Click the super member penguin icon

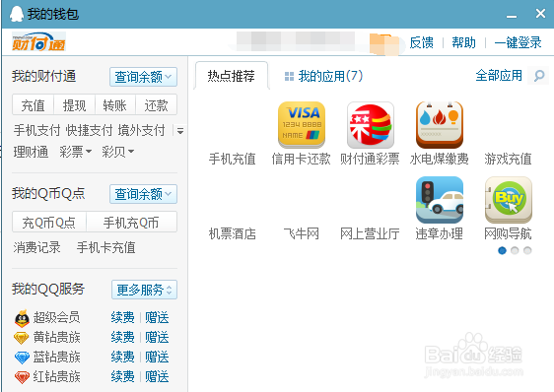click(22, 318)
